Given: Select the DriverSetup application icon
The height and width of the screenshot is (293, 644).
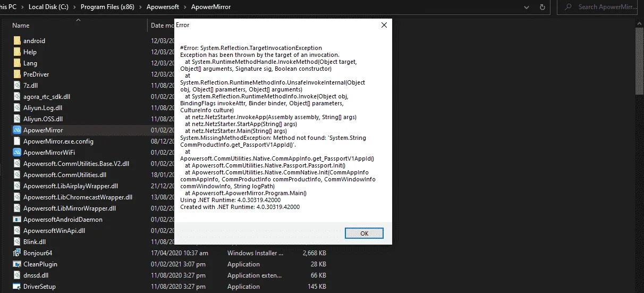Looking at the screenshot, I should coord(17,286).
